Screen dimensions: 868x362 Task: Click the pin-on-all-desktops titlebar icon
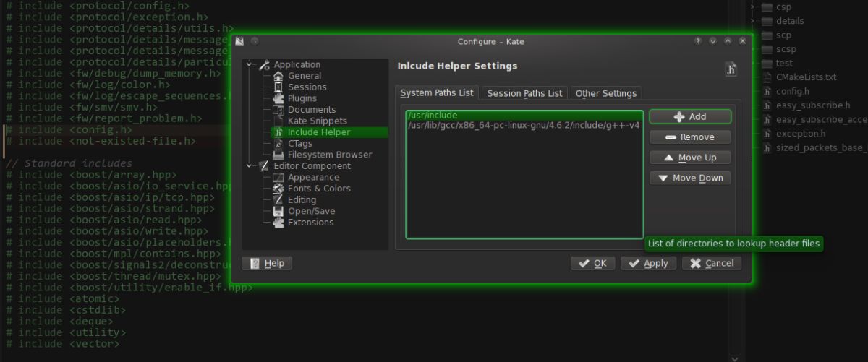[255, 41]
